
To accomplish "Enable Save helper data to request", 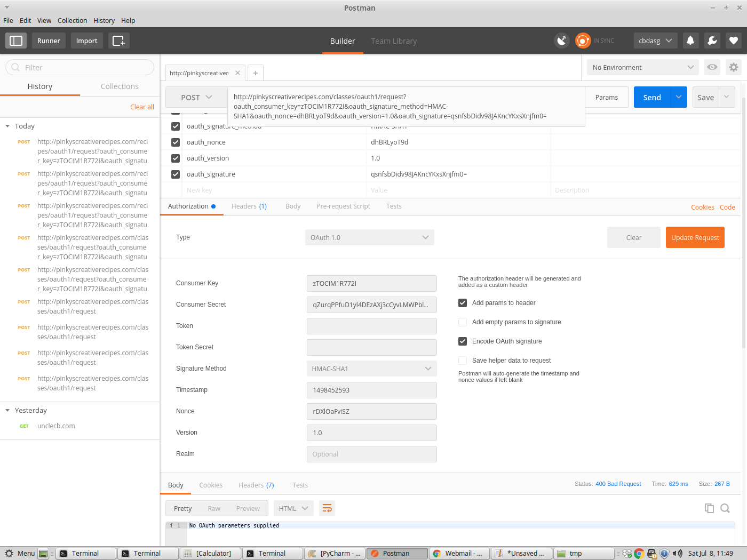I will tap(462, 361).
